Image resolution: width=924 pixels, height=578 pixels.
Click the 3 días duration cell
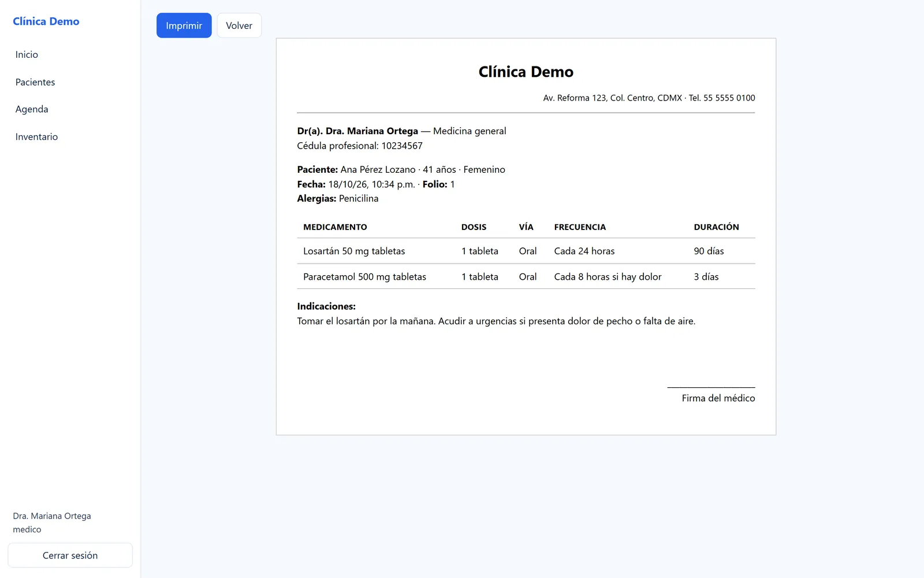(706, 277)
